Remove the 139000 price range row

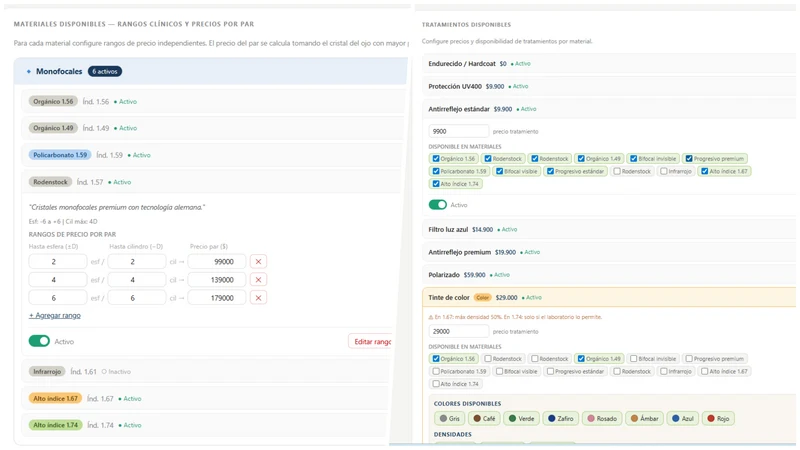click(258, 280)
